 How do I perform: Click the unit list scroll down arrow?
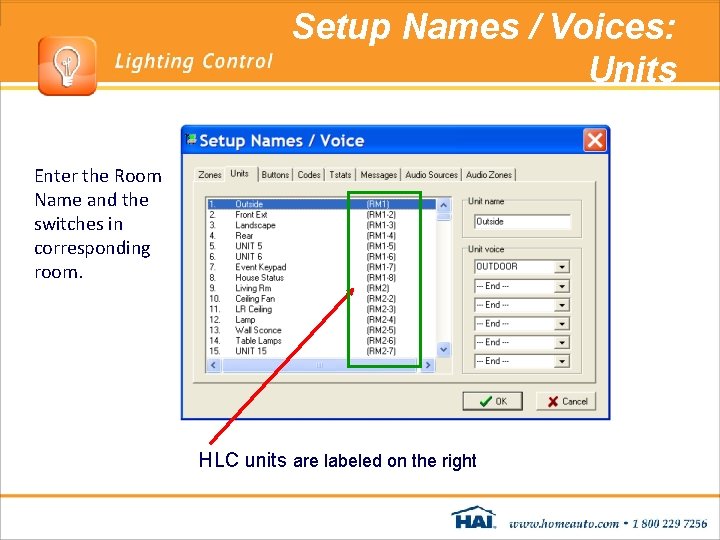[444, 349]
